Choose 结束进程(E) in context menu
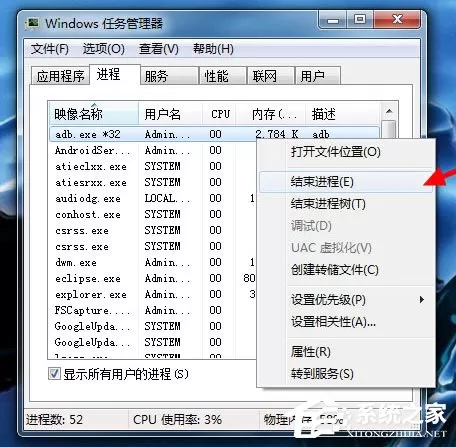 click(346, 182)
